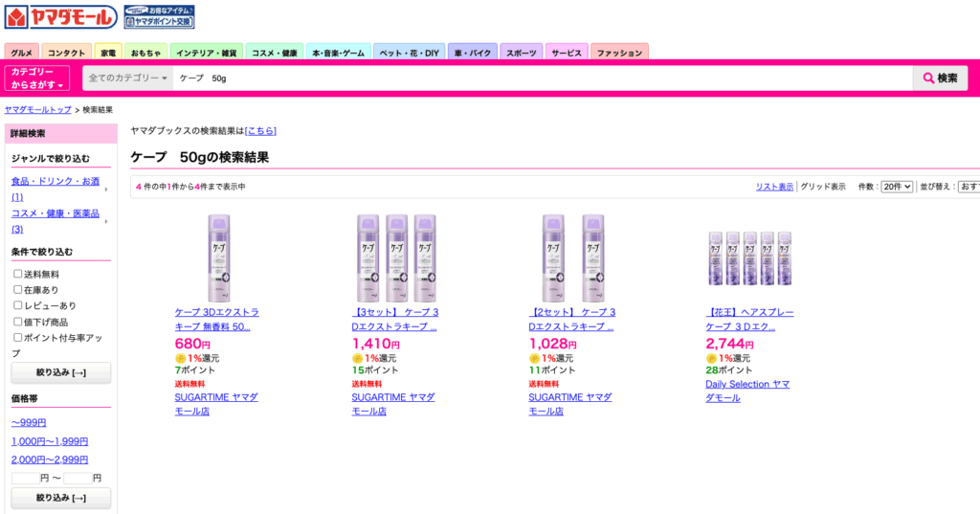980x514 pixels.
Task: Expand arrow beside コスメ・健康・医薬品
Action: point(106,221)
